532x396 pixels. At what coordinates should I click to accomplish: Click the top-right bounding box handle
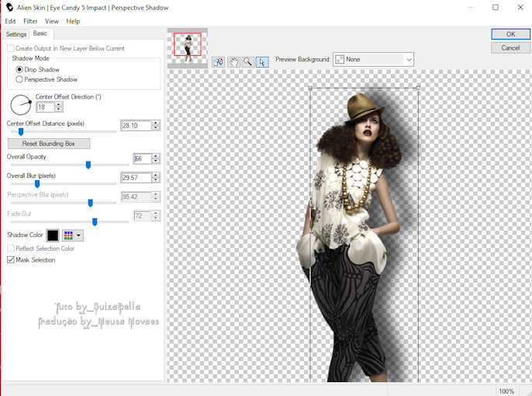tap(418, 88)
